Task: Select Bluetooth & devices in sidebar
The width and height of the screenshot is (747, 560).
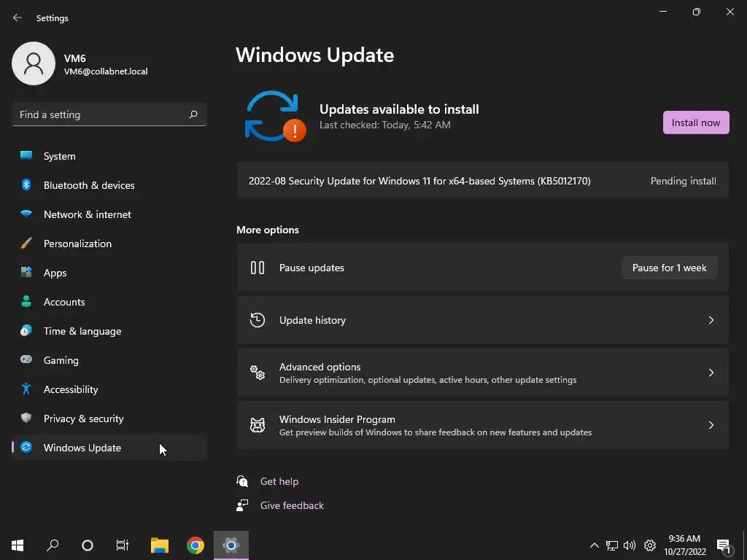Action: [x=109, y=185]
